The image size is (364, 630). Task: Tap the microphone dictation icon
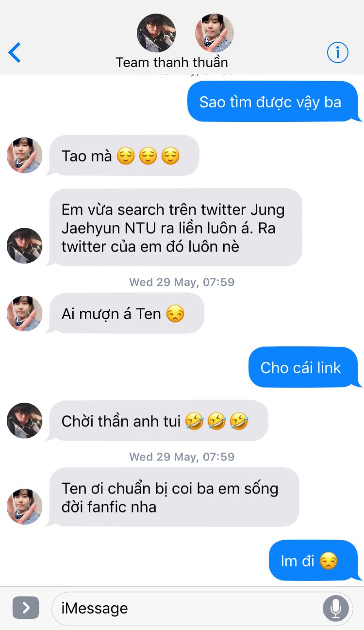(335, 608)
